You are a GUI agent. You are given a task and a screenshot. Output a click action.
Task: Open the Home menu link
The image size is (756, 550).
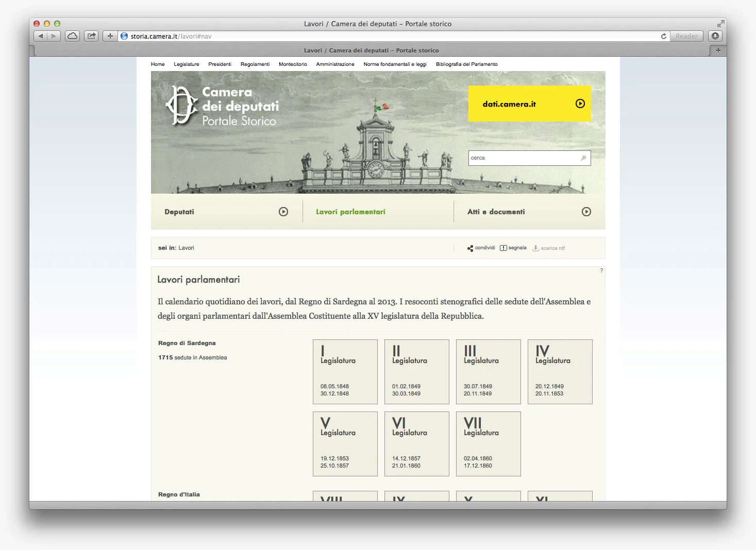pyautogui.click(x=158, y=64)
